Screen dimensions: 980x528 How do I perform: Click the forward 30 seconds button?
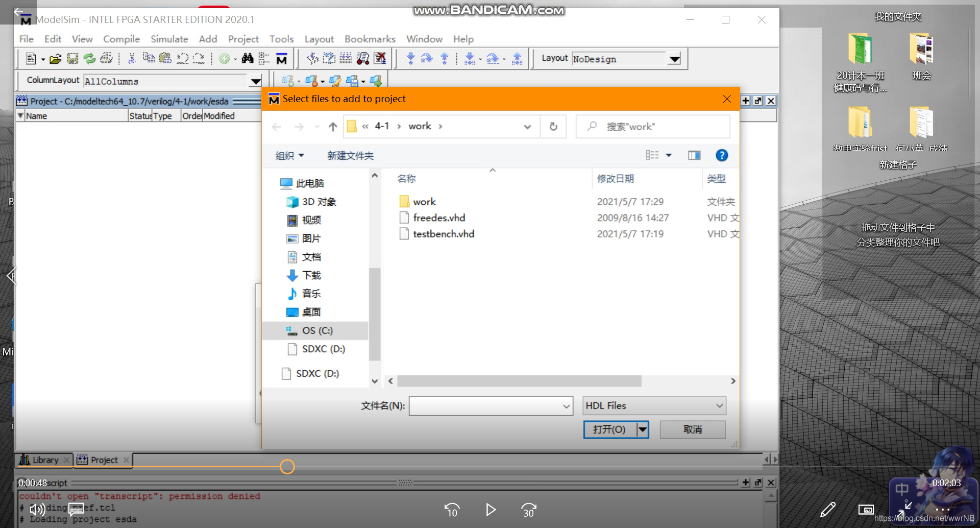tap(529, 510)
